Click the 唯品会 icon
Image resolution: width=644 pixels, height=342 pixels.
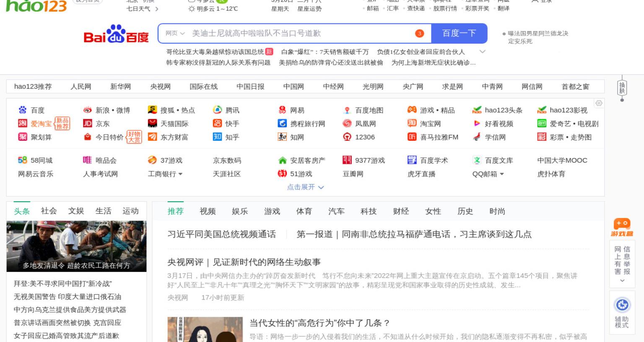click(87, 160)
